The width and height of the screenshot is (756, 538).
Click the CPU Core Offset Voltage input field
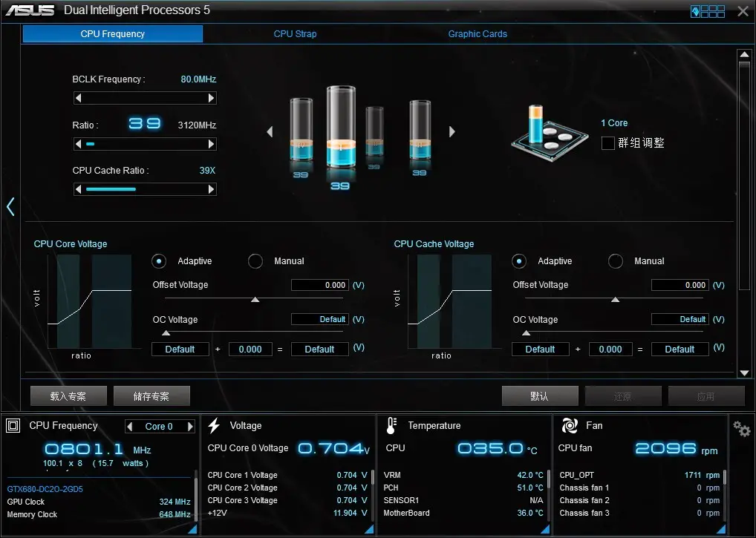pos(319,285)
